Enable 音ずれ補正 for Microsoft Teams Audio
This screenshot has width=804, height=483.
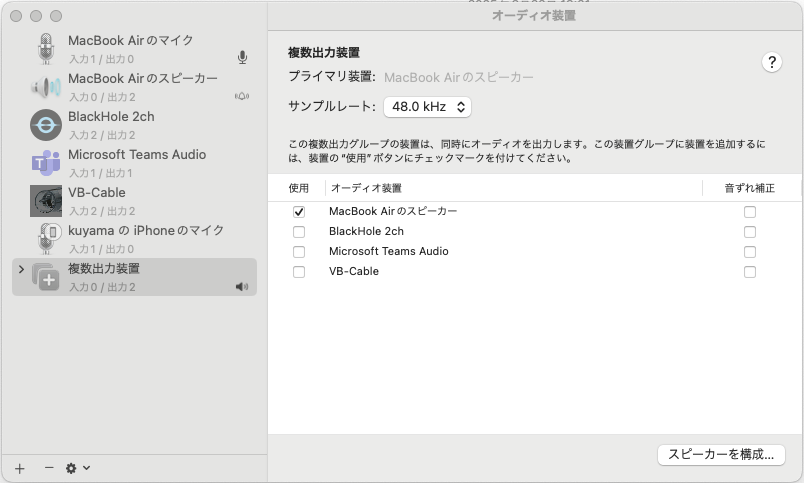pos(750,252)
